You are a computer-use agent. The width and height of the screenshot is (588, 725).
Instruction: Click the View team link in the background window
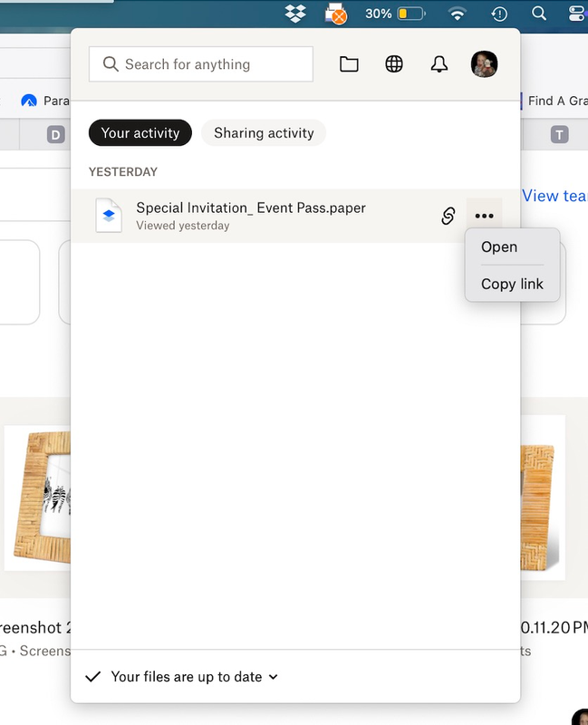pyautogui.click(x=554, y=196)
